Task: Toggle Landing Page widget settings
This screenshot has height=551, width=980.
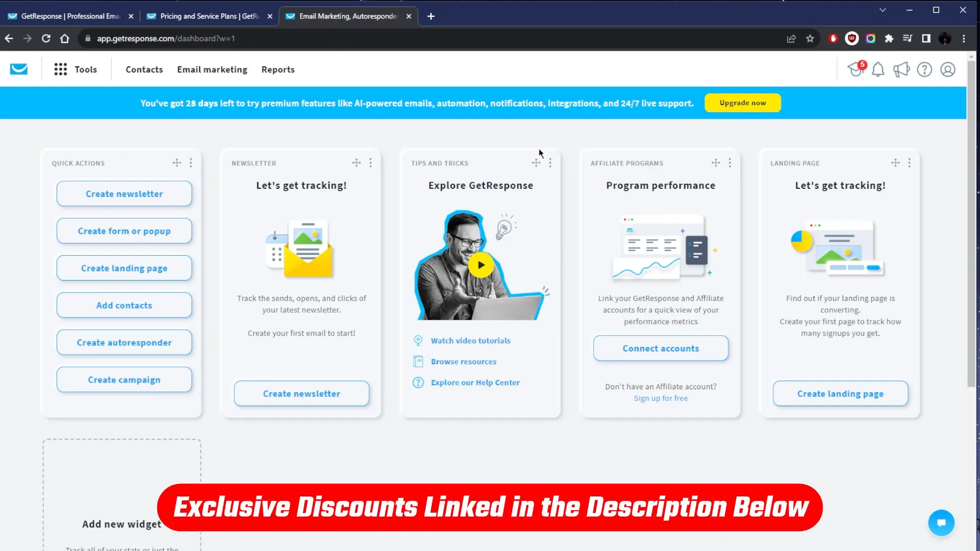Action: 910,163
